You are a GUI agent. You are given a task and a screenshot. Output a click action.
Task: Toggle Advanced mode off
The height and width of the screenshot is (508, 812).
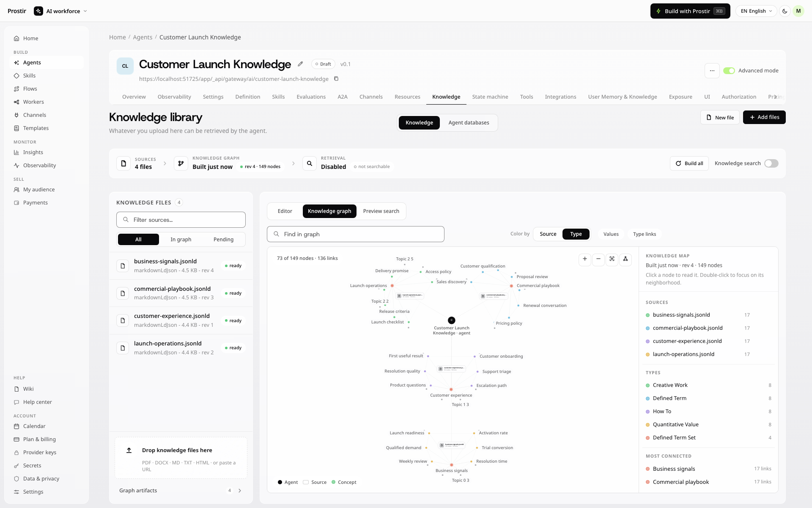click(x=729, y=71)
